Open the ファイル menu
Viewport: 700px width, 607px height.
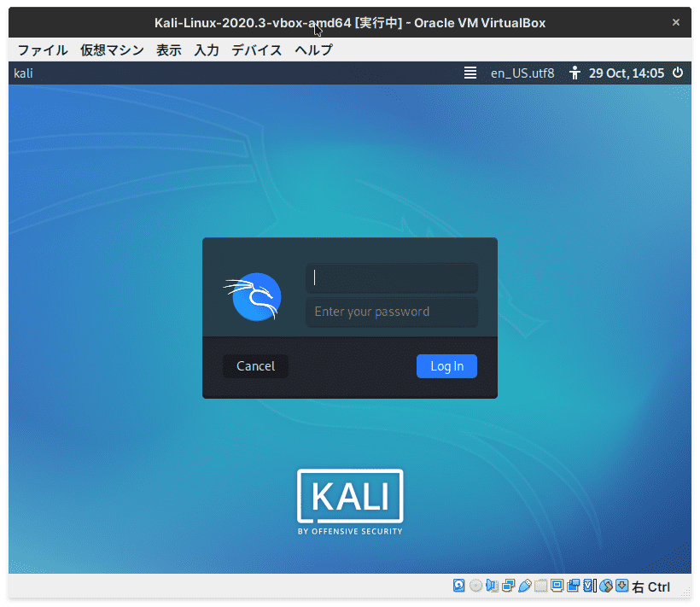[43, 50]
